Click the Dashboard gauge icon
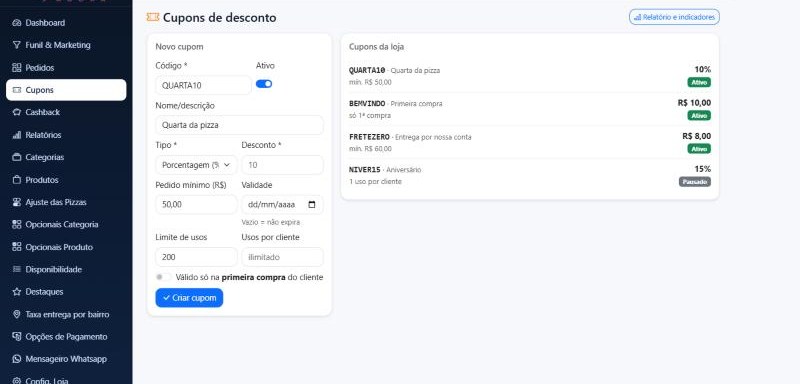800x384 pixels. 16,23
